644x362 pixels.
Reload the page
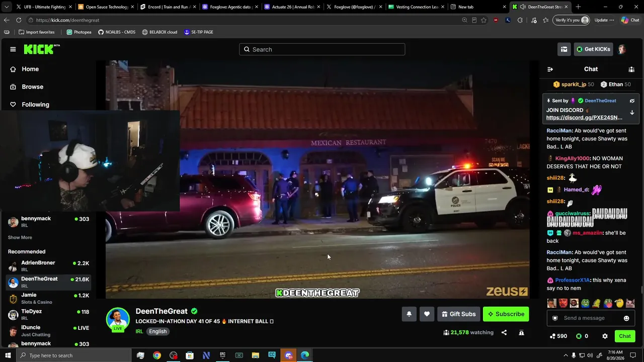point(19,20)
